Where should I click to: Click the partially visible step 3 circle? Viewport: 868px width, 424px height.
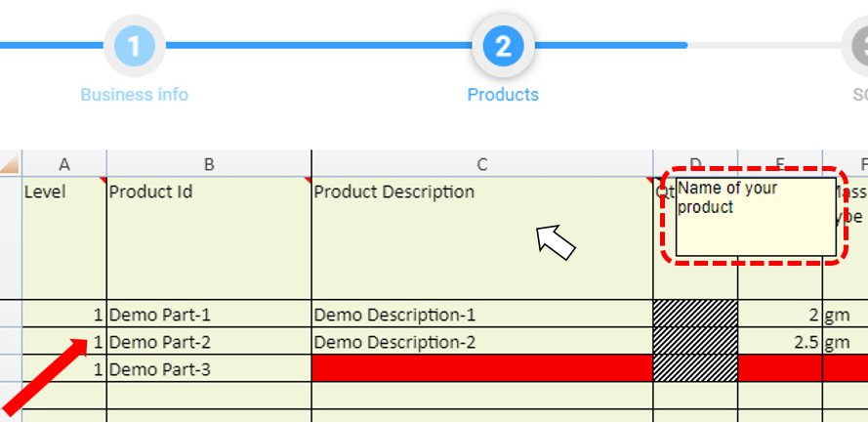(857, 46)
